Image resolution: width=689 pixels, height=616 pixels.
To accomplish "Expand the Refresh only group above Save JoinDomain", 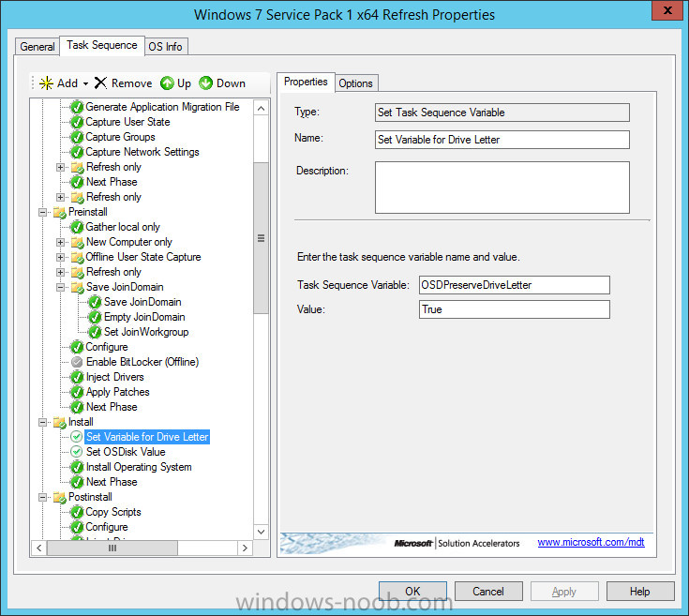I will tap(61, 272).
